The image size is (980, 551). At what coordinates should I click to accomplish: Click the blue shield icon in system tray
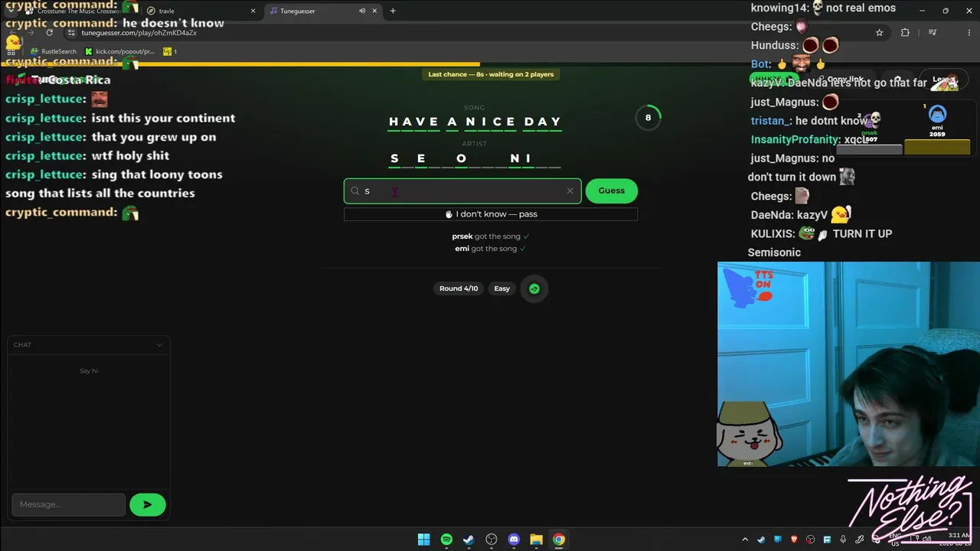pyautogui.click(x=778, y=540)
